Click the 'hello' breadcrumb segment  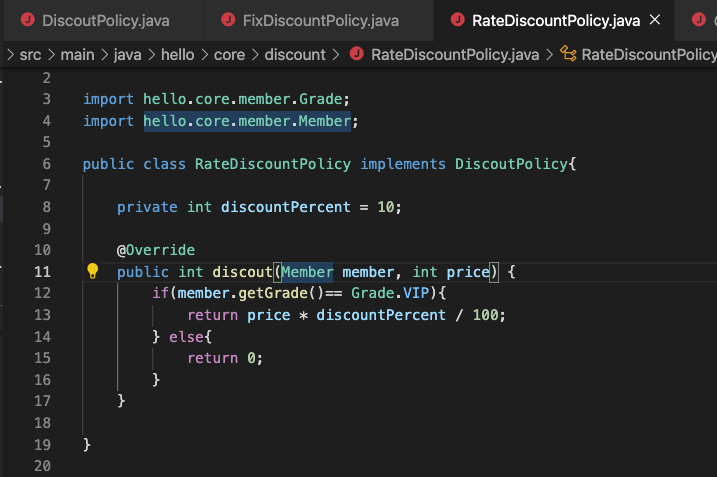(177, 55)
